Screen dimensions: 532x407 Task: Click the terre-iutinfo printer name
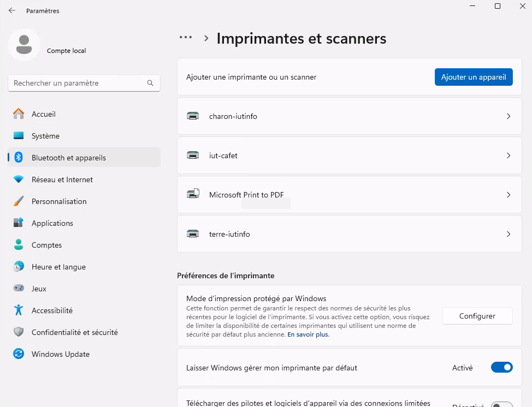(x=229, y=234)
